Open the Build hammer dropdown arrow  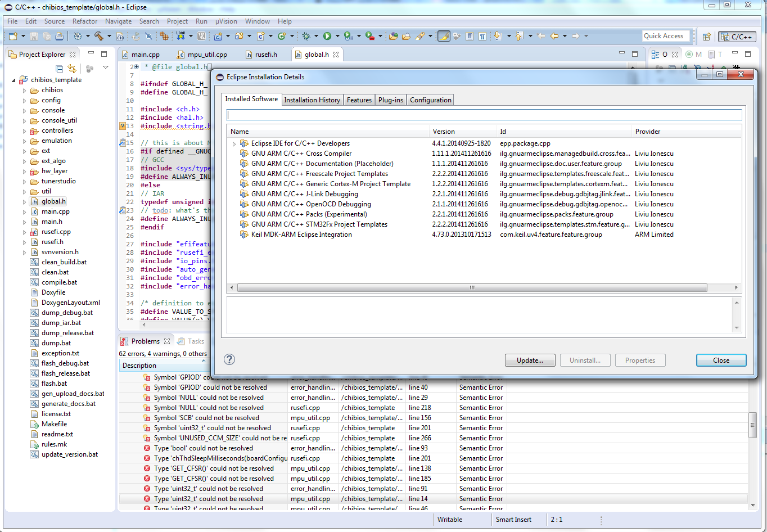109,36
